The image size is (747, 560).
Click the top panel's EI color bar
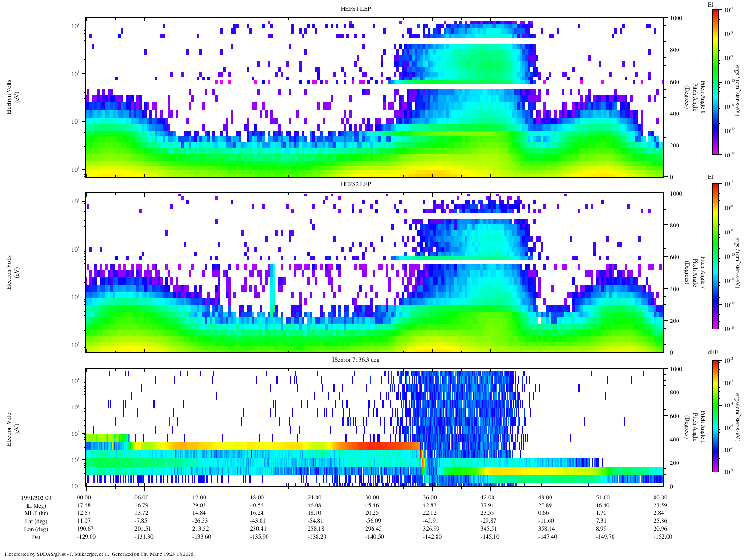tap(715, 82)
